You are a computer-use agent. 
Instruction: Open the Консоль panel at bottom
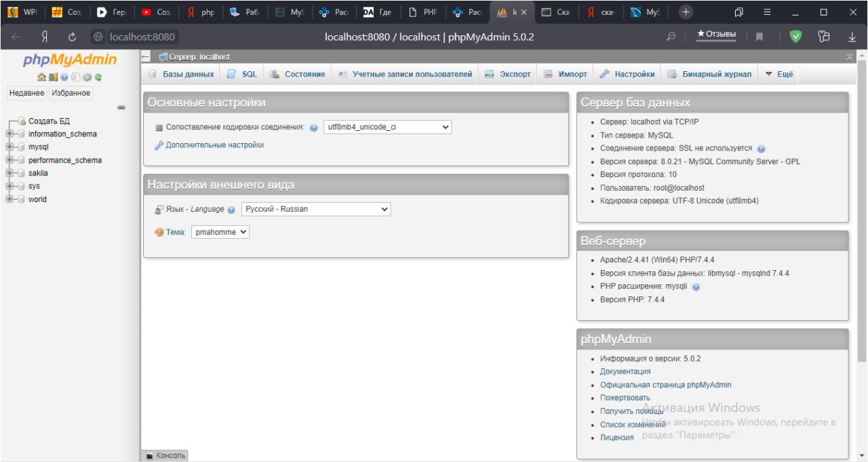tap(165, 456)
